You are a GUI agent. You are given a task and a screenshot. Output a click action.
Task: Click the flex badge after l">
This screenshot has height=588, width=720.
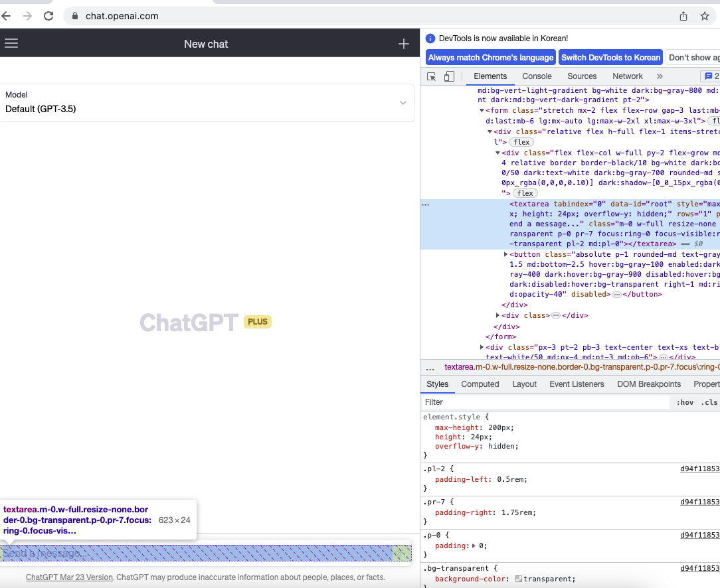click(x=521, y=142)
